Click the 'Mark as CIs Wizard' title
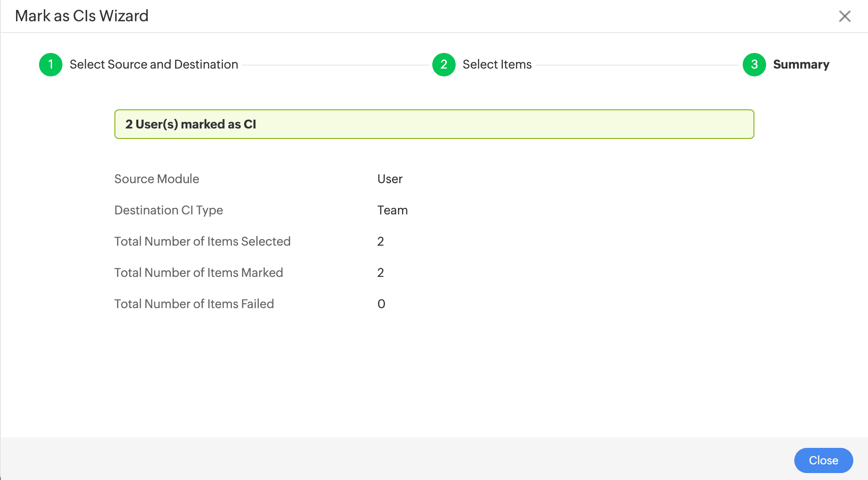 pos(82,16)
